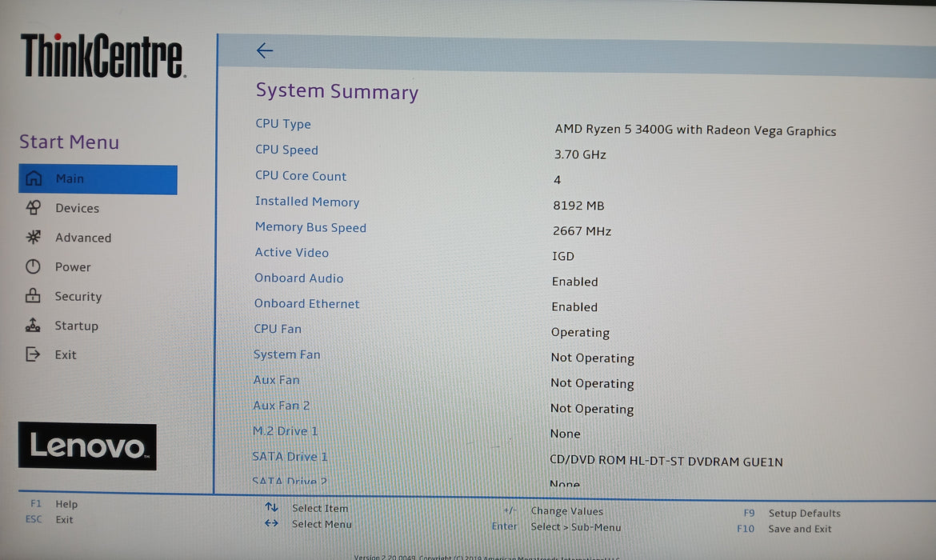Click the Start Menu heading

point(70,142)
